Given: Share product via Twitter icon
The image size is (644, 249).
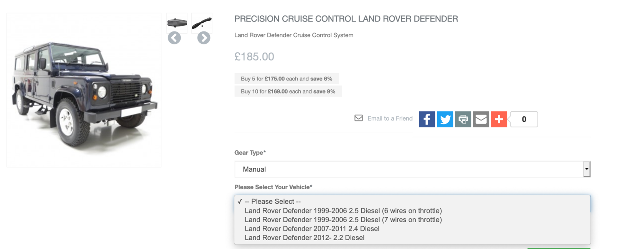Looking at the screenshot, I should (x=445, y=119).
